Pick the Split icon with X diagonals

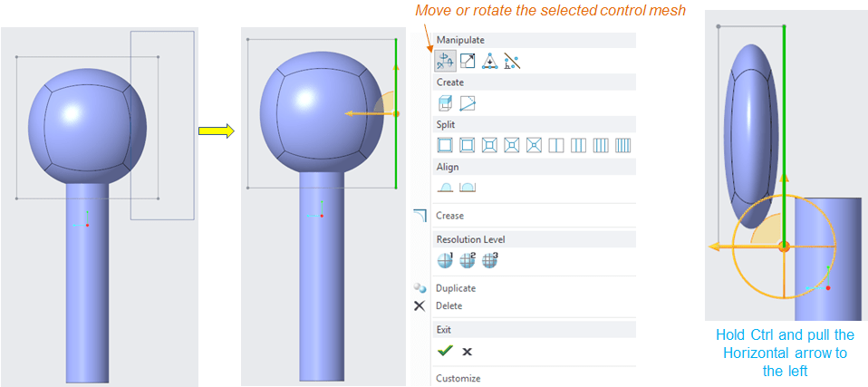534,145
